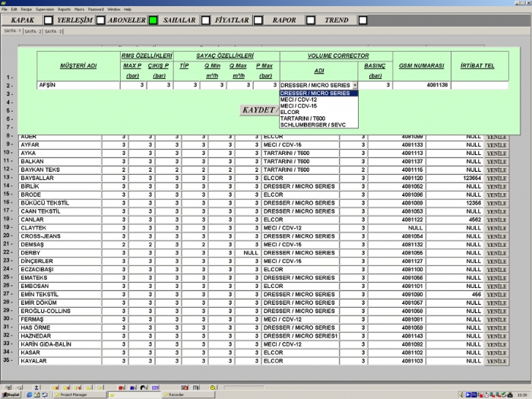
Task: Click the volume speaker tray icon
Action: pos(461,395)
